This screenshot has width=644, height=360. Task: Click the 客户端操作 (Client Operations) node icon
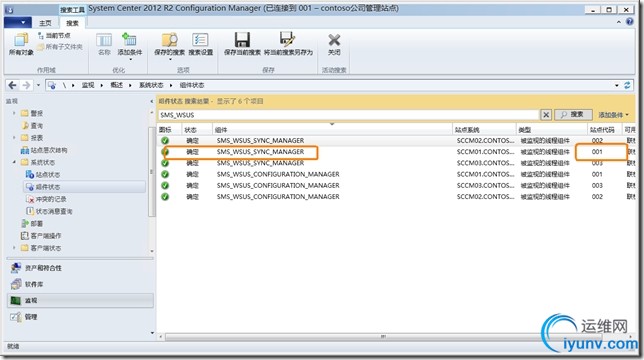point(25,236)
